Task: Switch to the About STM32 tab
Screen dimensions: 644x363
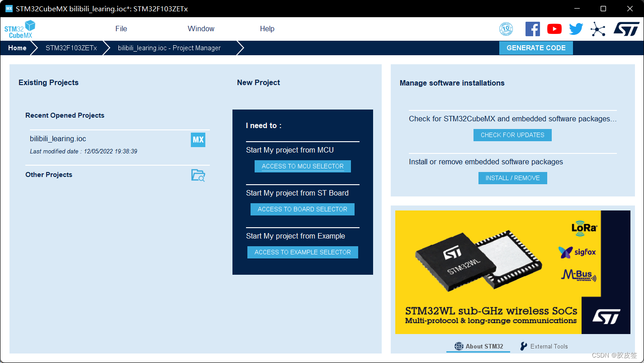Action: 478,346
